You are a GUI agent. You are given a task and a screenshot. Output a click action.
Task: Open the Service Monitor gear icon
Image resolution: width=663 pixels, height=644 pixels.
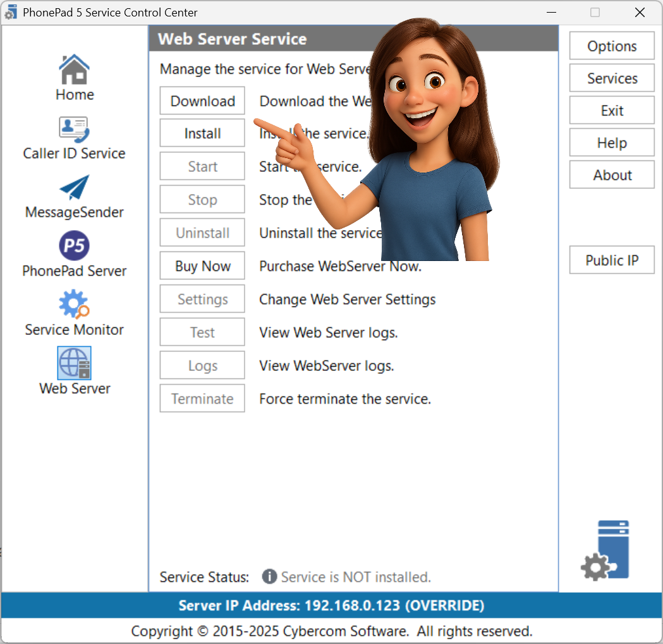[75, 304]
